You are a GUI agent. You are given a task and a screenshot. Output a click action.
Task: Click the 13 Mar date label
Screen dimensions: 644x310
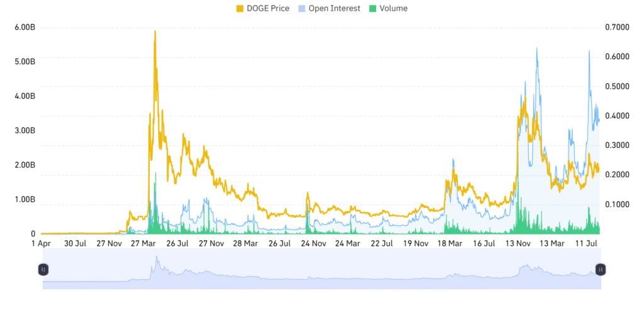552,243
